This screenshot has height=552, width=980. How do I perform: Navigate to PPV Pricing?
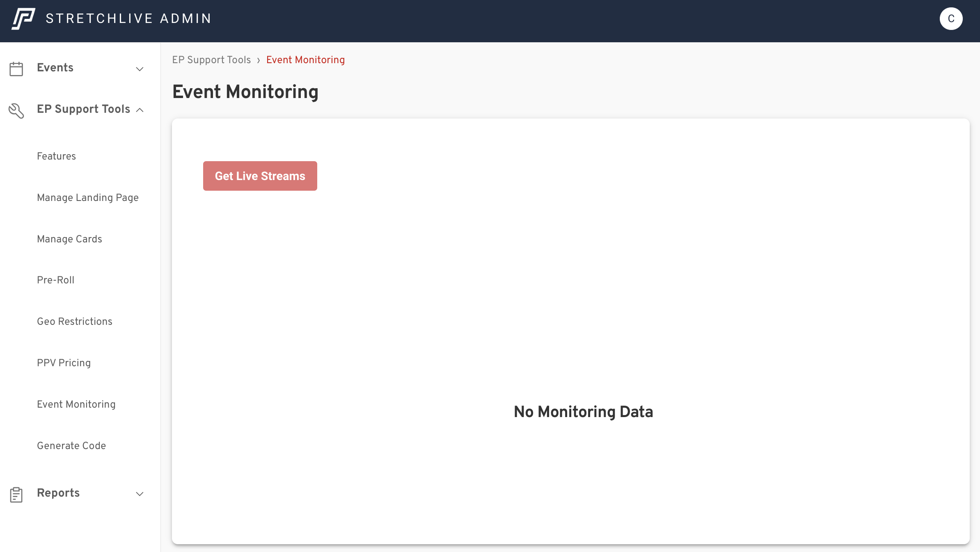click(x=64, y=363)
